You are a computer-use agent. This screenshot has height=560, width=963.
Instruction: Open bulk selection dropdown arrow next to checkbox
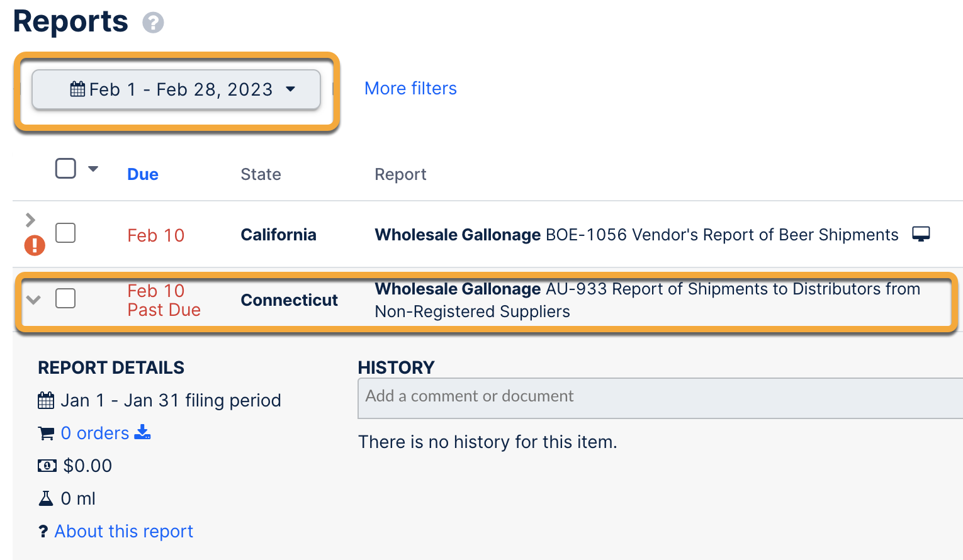click(93, 169)
